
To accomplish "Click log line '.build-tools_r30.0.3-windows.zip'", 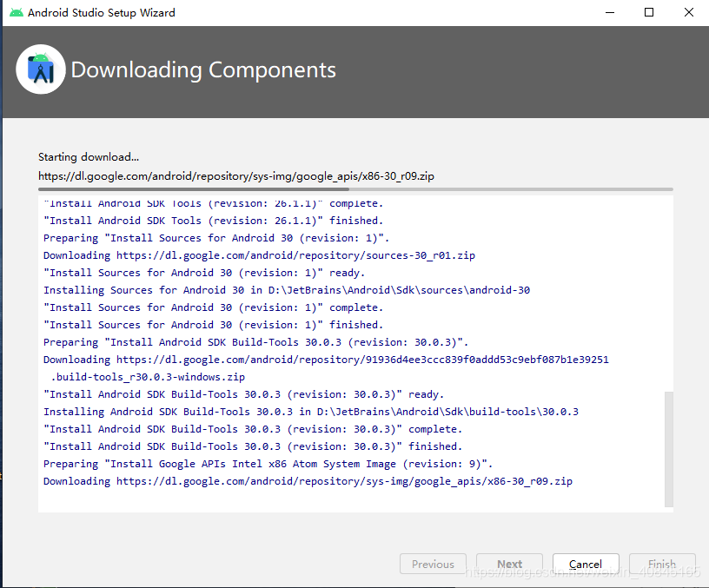I will click(148, 377).
